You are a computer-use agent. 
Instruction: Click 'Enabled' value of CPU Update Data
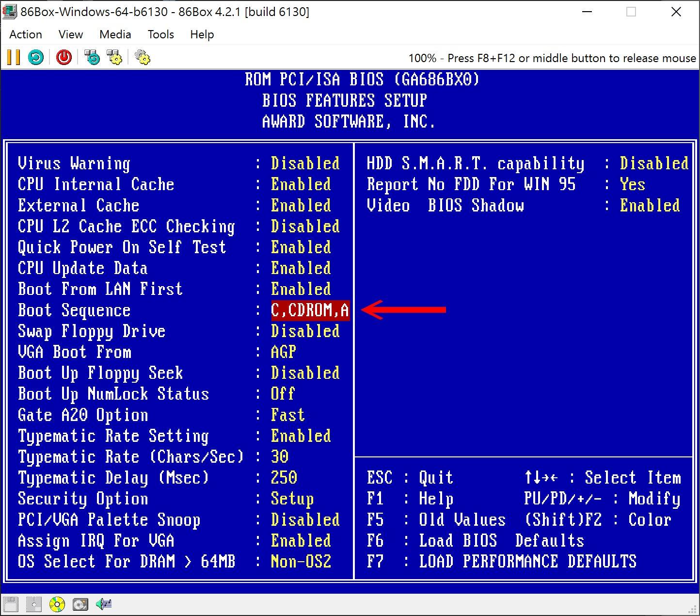coord(301,268)
